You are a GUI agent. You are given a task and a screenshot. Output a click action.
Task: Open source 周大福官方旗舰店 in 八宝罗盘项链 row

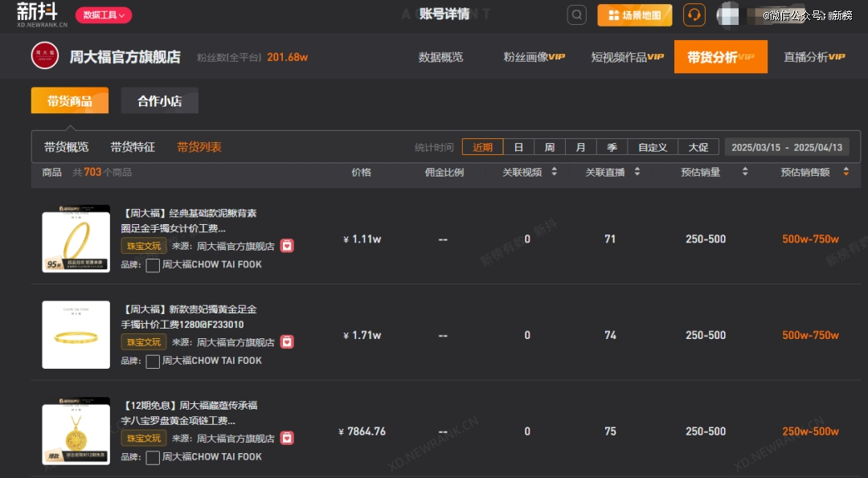(x=235, y=439)
